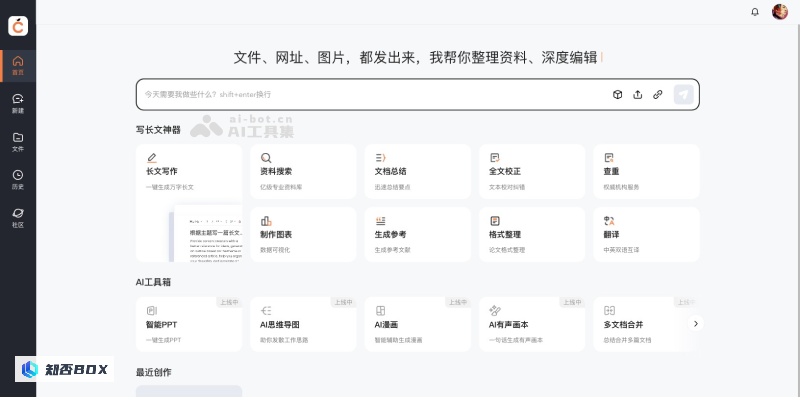Click the send paper-plane button

(684, 94)
